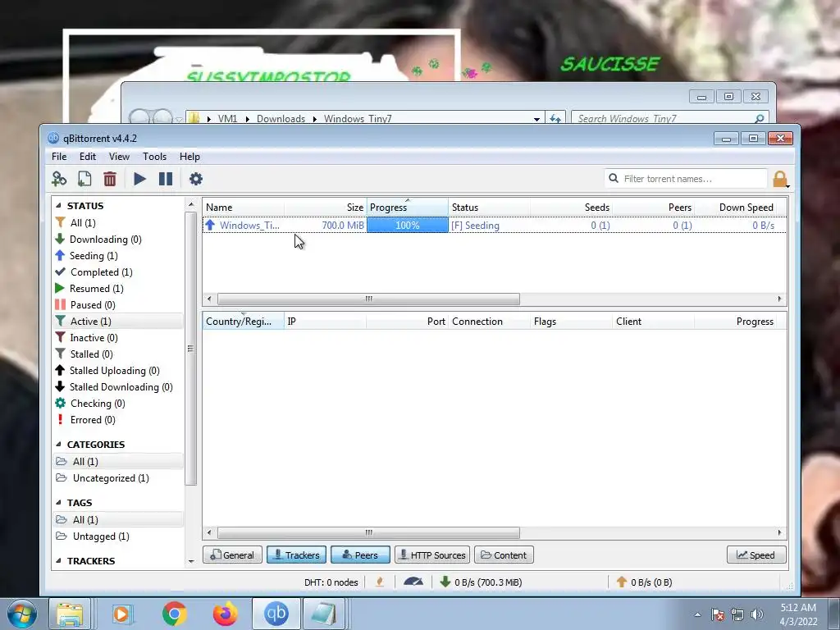Click the alternative speed limits speedometer icon

coord(413,582)
